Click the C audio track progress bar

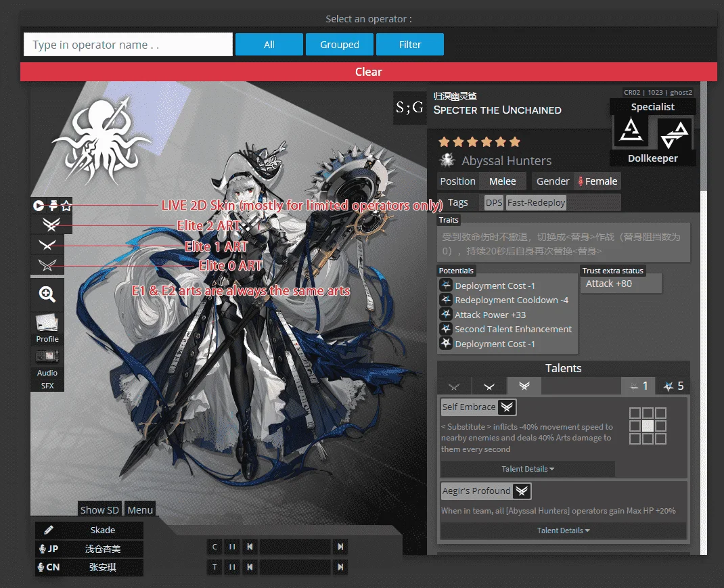[x=295, y=547]
